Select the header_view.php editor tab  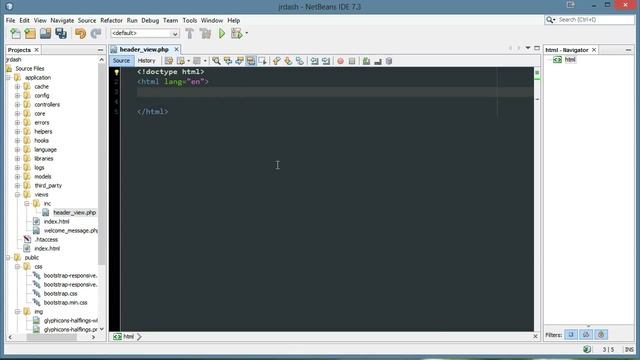tap(144, 49)
